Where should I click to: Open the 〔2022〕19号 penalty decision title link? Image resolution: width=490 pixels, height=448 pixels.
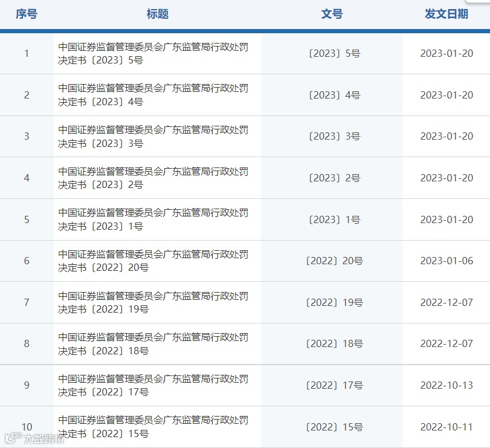(153, 303)
